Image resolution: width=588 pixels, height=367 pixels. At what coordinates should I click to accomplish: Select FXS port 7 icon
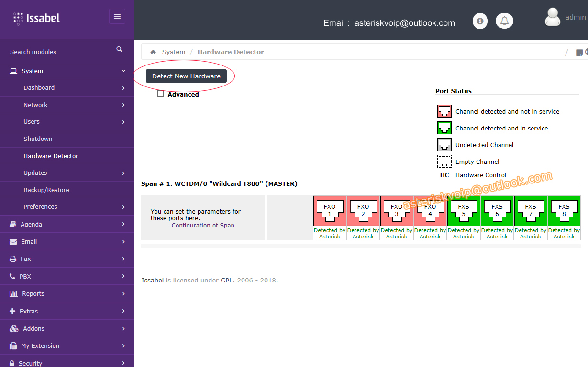531,211
